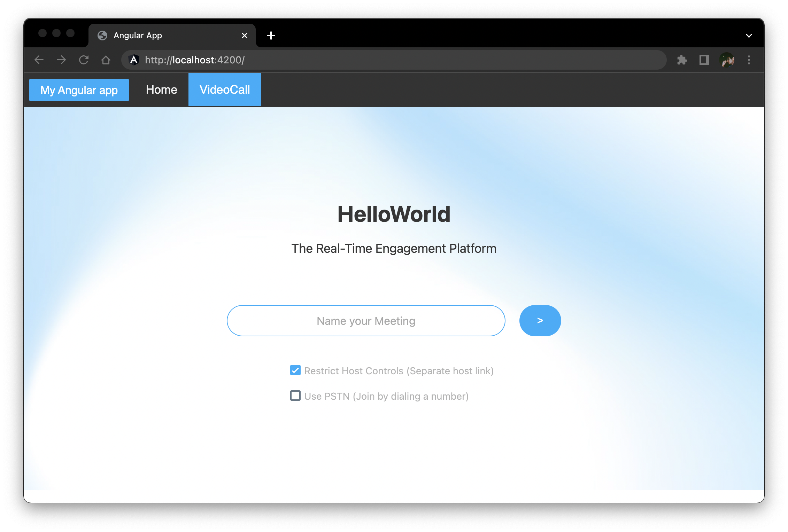Click the My Angular app brand button
788x532 pixels.
[x=79, y=90]
